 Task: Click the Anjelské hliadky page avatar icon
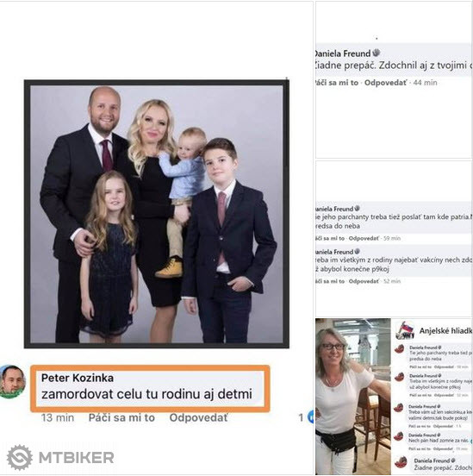point(405,330)
